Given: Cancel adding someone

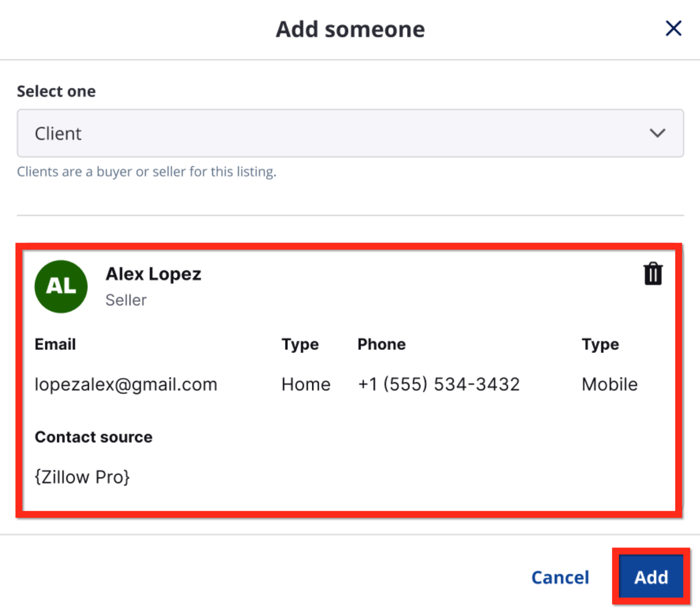Looking at the screenshot, I should point(560,577).
